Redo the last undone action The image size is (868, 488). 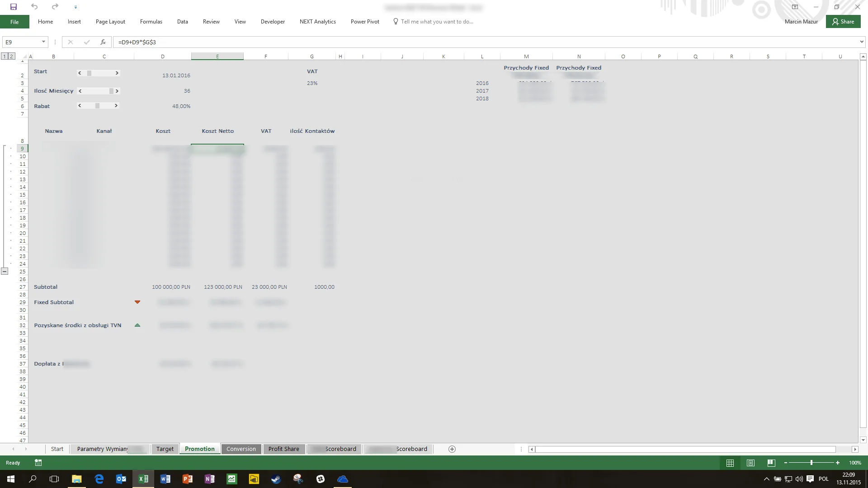[55, 7]
